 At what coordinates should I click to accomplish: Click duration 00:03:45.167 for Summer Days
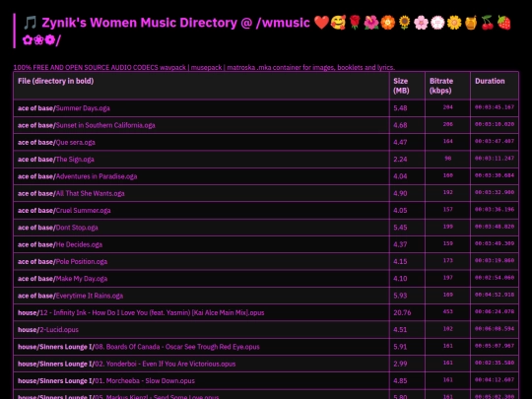495,107
